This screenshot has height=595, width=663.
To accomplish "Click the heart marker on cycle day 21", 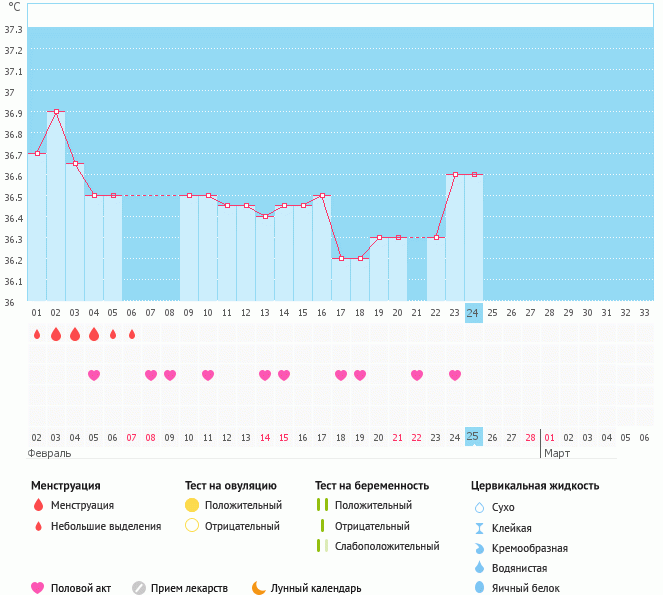I will click(x=417, y=375).
